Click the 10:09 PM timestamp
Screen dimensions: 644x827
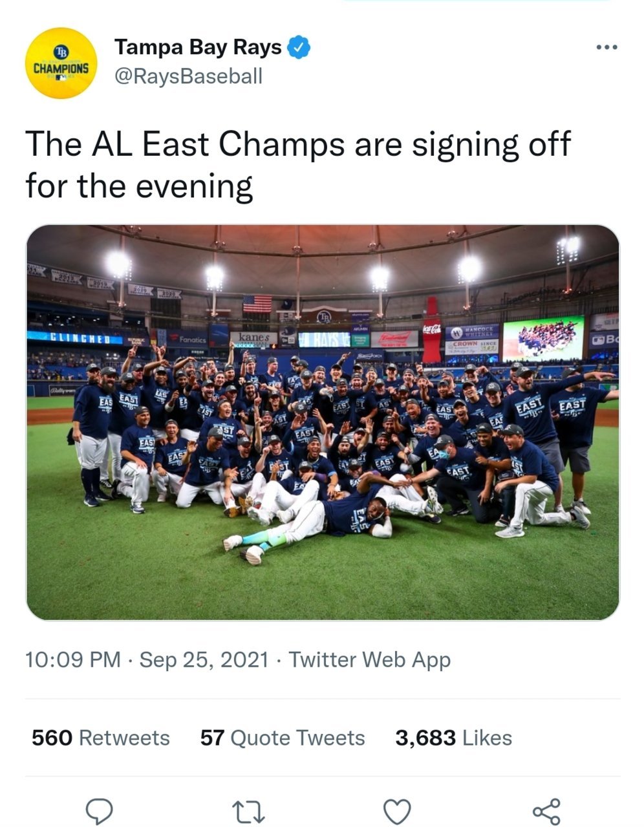72,660
